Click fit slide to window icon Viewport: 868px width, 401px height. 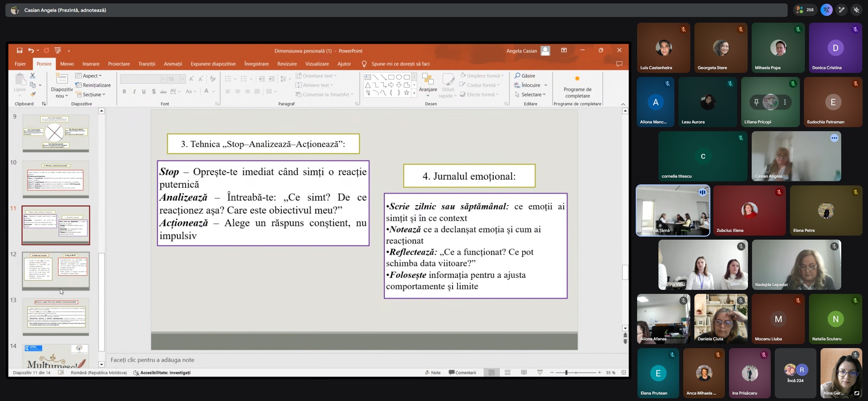point(624,373)
